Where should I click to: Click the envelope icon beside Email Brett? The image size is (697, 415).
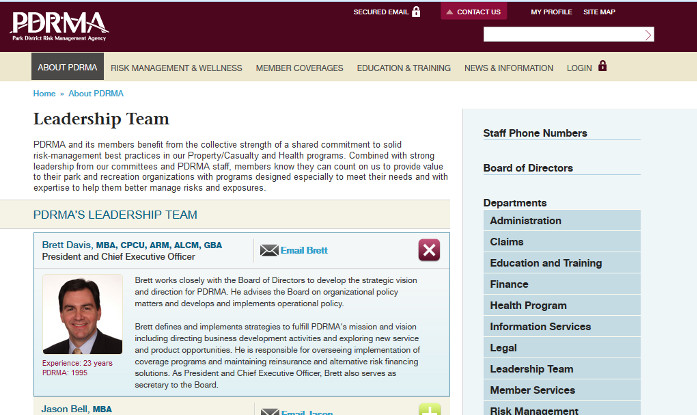(x=269, y=250)
